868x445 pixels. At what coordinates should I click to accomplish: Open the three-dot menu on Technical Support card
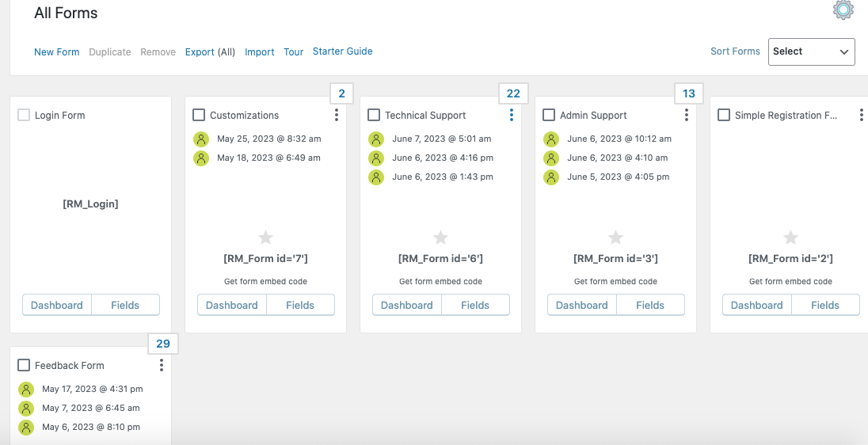pos(512,116)
